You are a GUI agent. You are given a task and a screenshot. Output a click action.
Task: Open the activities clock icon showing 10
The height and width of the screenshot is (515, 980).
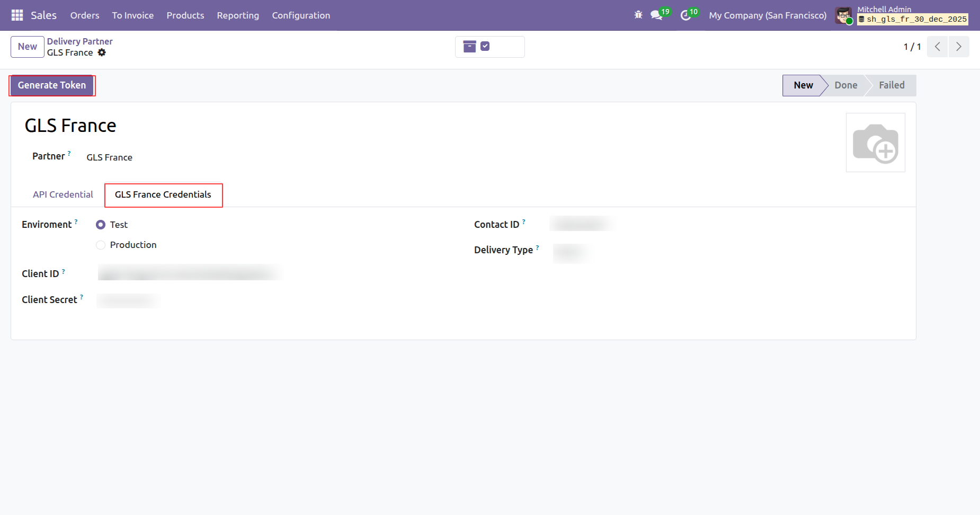[689, 14]
